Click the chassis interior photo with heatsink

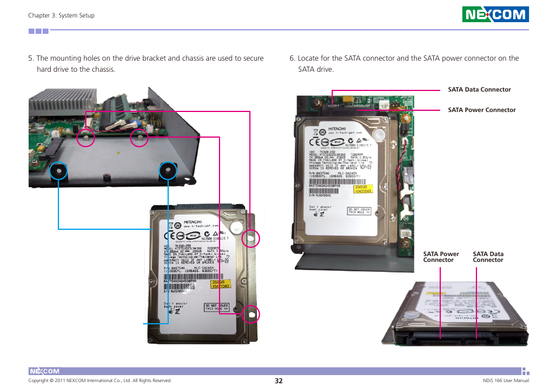(114, 137)
